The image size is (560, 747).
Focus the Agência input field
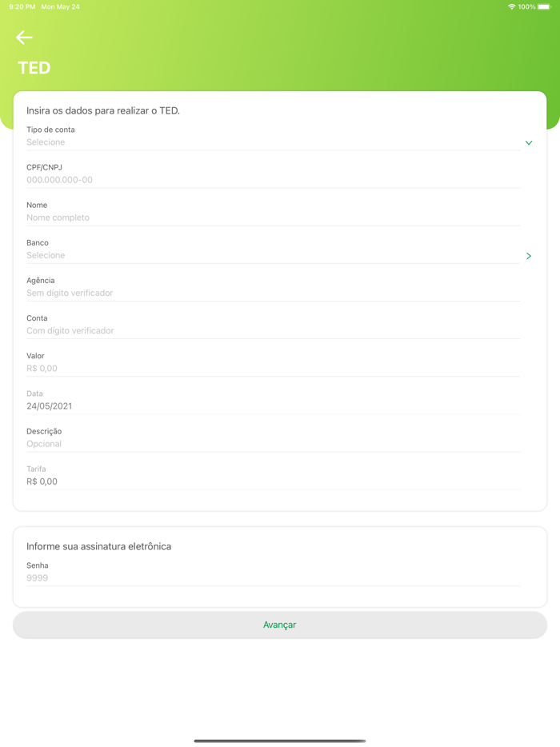click(x=272, y=293)
